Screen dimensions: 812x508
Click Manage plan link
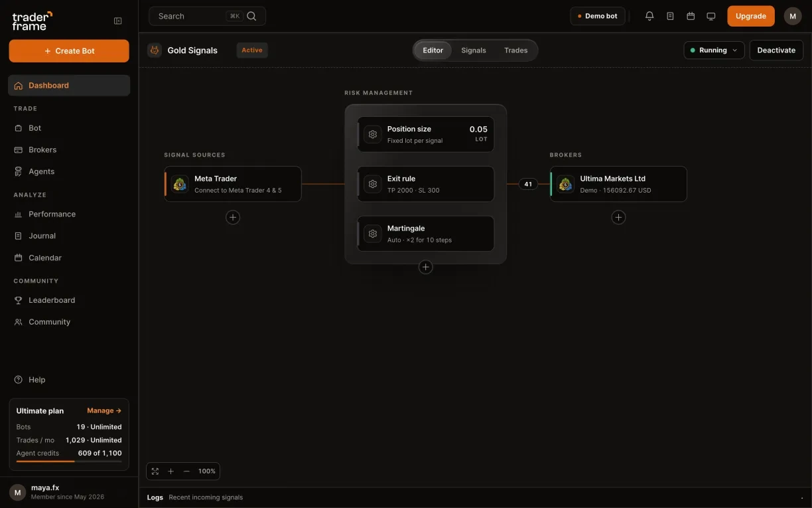pyautogui.click(x=104, y=411)
